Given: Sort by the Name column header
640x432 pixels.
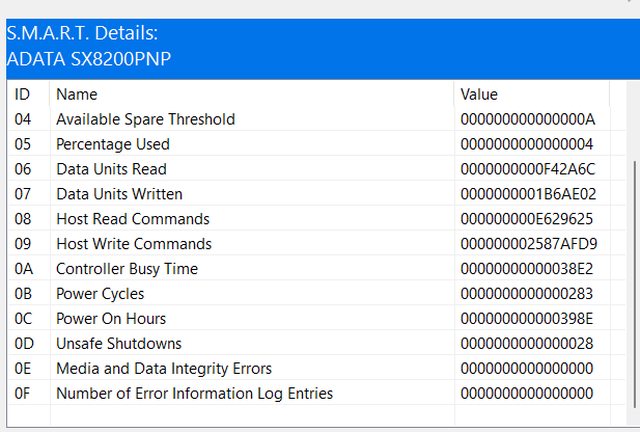Looking at the screenshot, I should 77,94.
